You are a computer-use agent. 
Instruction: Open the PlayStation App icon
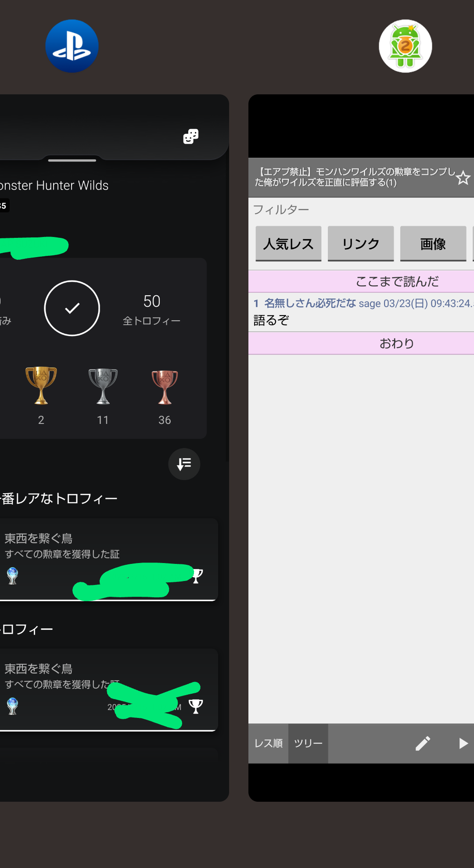pos(72,46)
